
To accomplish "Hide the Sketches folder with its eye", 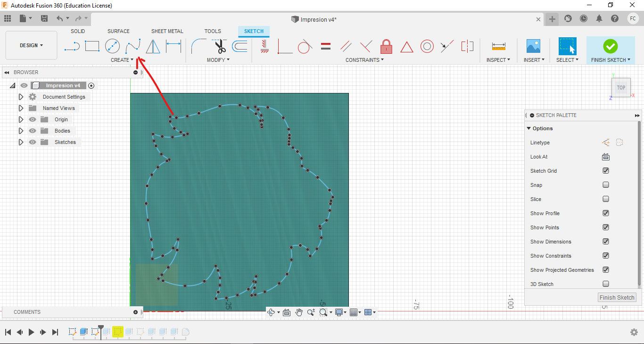I will [x=33, y=142].
